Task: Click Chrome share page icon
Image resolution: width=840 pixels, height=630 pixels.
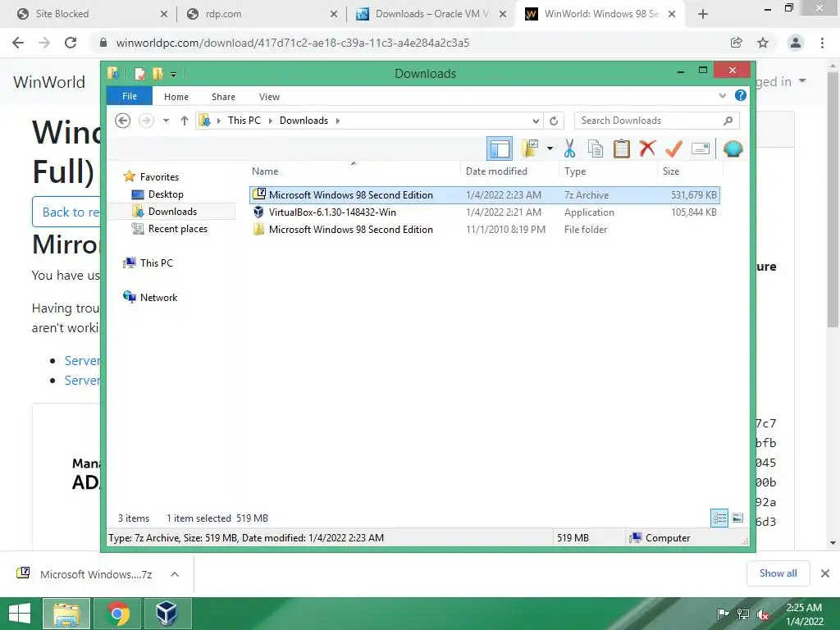Action: [x=737, y=43]
